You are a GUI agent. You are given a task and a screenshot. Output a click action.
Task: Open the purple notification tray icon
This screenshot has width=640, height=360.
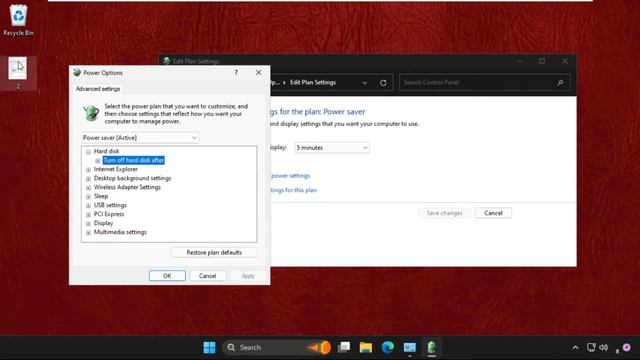point(627,347)
